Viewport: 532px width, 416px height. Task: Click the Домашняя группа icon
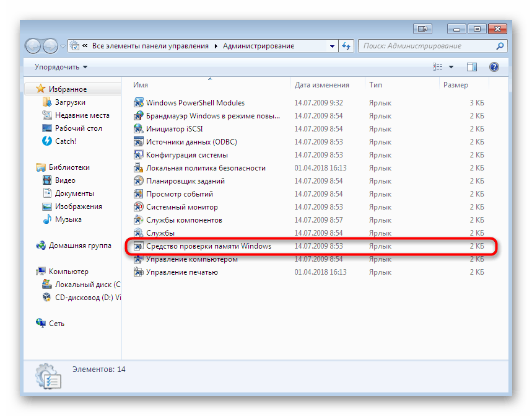pyautogui.click(x=41, y=246)
